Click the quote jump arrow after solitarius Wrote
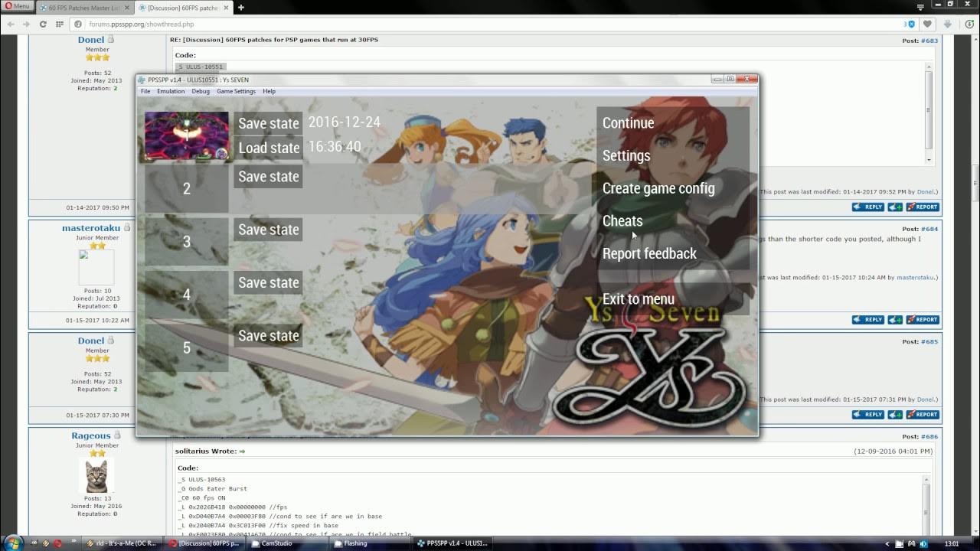This screenshot has height=551, width=980. pyautogui.click(x=242, y=452)
